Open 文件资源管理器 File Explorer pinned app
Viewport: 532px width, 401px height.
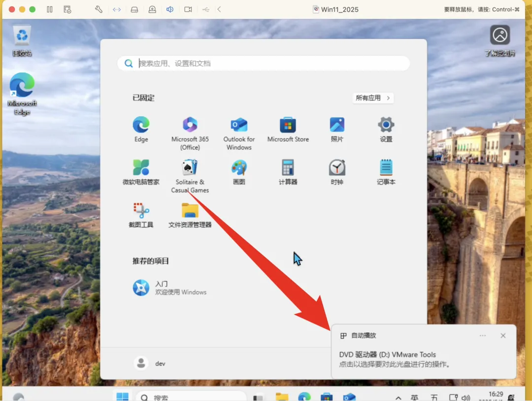click(190, 215)
